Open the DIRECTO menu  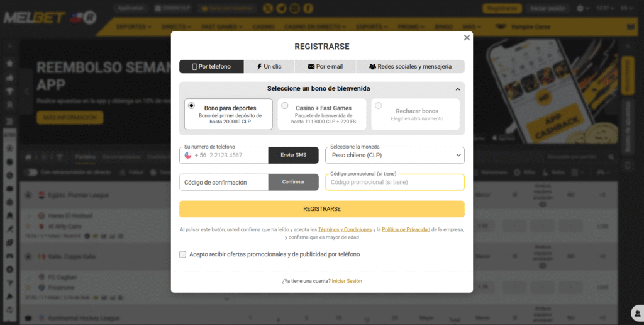pyautogui.click(x=177, y=26)
